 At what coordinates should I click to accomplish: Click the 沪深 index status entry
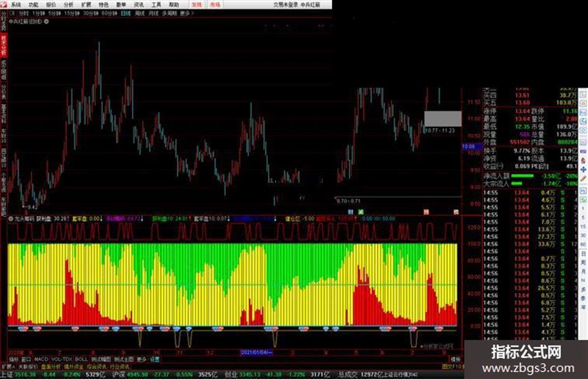point(164,375)
